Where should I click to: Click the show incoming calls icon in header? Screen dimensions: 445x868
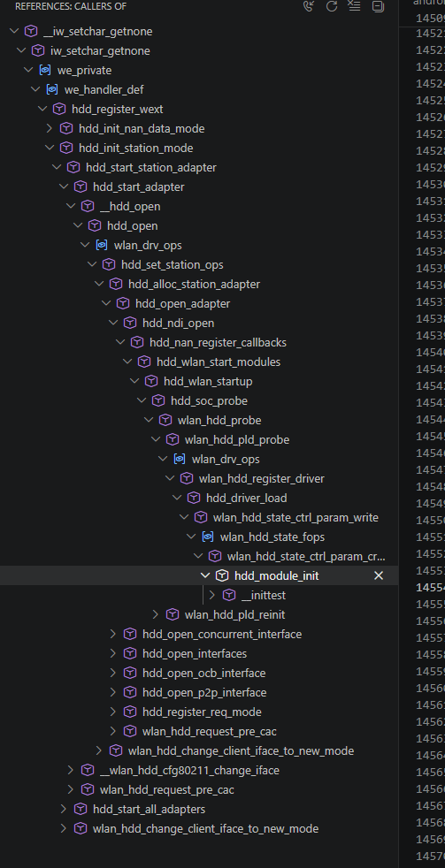click(310, 6)
